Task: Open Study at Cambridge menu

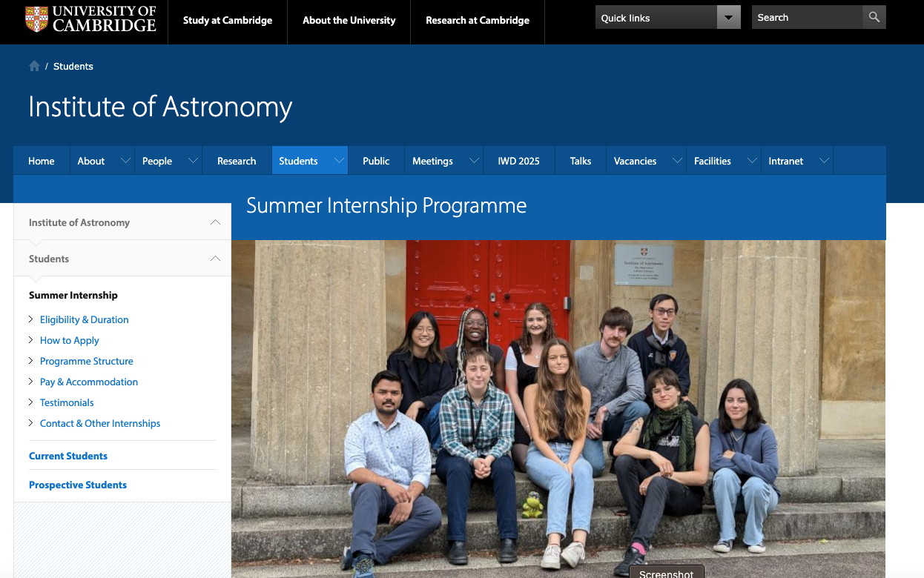Action: pos(228,21)
